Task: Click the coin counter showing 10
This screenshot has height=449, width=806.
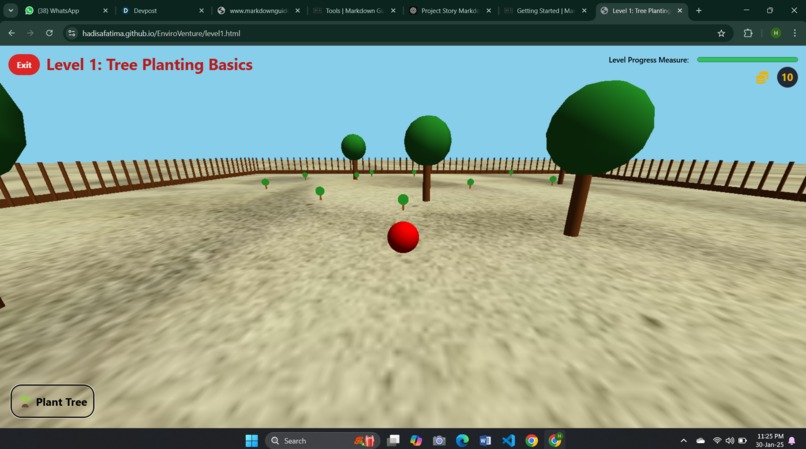Action: pyautogui.click(x=787, y=78)
